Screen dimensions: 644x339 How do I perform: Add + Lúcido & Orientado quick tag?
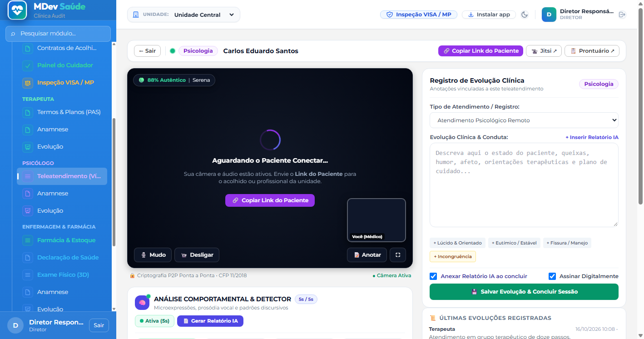(x=458, y=243)
